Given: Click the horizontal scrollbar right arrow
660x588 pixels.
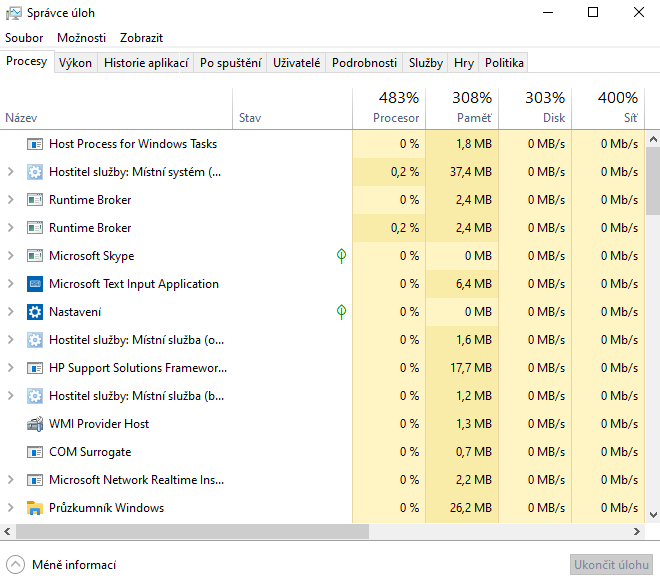Looking at the screenshot, I should pyautogui.click(x=637, y=532).
